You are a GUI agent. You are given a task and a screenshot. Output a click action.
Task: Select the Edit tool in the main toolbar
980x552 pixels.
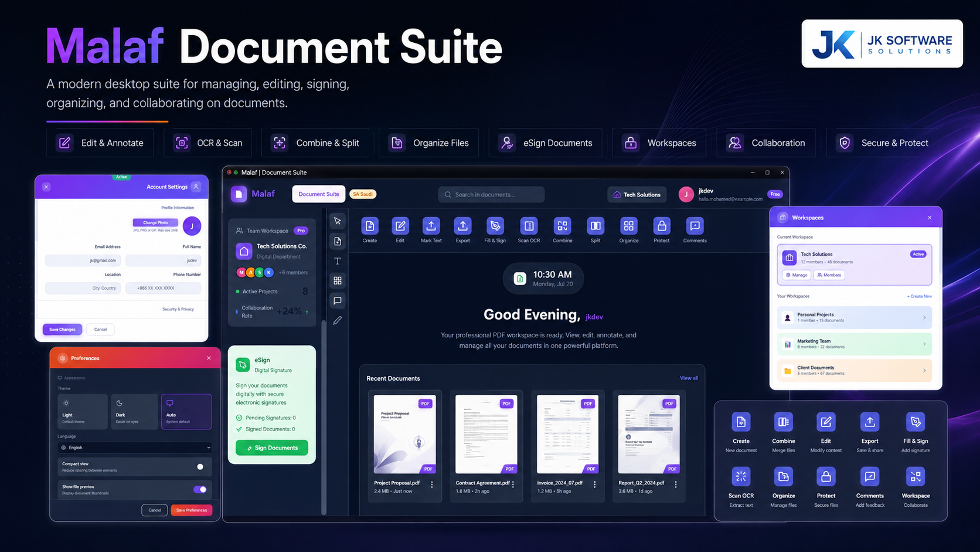(x=400, y=226)
